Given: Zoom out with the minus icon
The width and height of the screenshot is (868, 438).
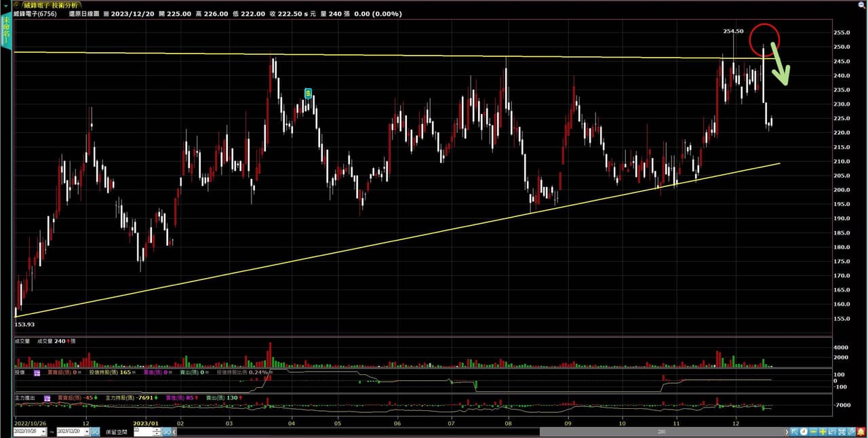Looking at the screenshot, I should (x=813, y=432).
